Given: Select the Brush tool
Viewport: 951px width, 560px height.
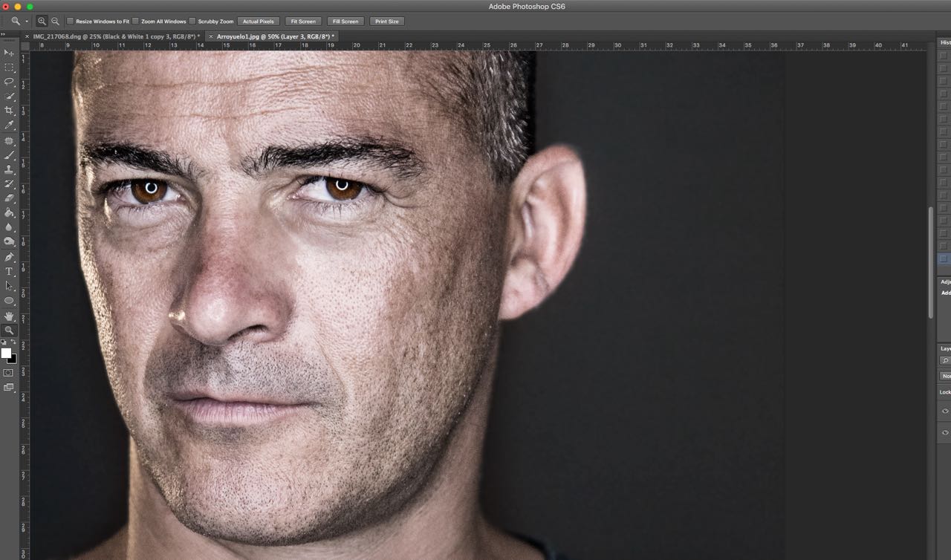Looking at the screenshot, I should point(9,155).
